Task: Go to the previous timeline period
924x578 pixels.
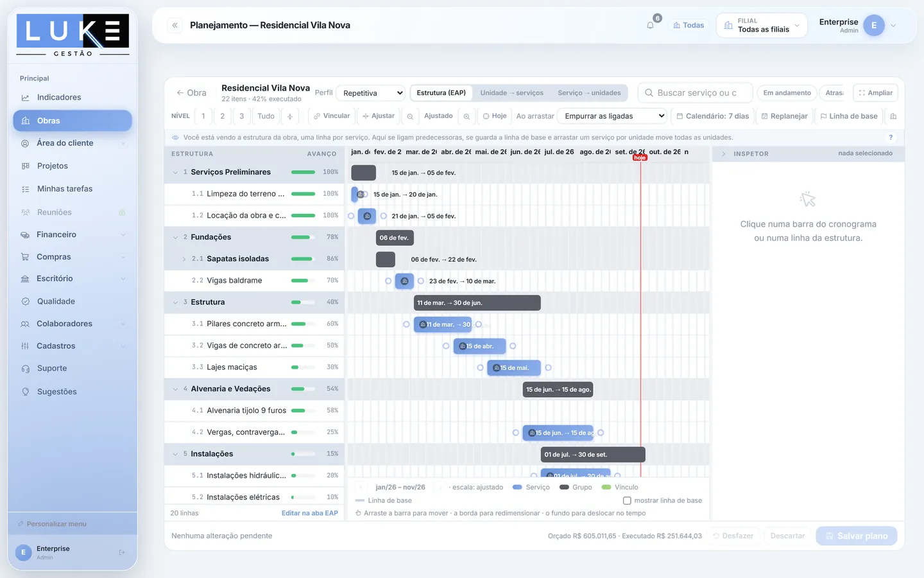Action: 362,487
